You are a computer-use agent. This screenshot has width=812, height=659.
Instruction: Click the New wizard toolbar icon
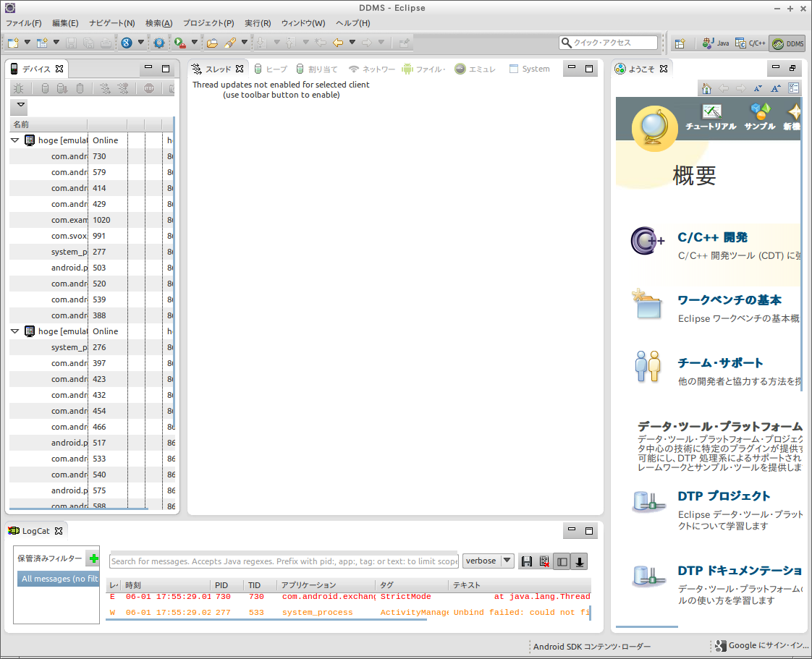coord(14,43)
